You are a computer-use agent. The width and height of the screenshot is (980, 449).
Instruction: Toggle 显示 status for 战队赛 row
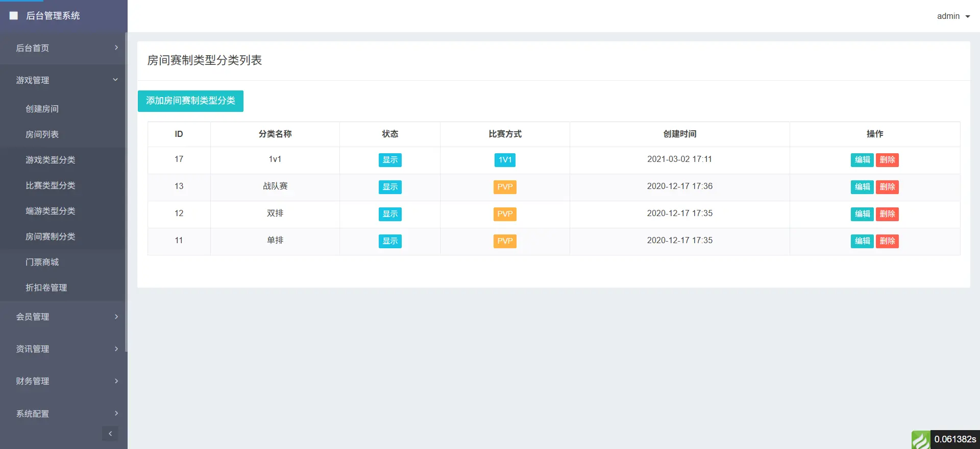[x=390, y=187]
